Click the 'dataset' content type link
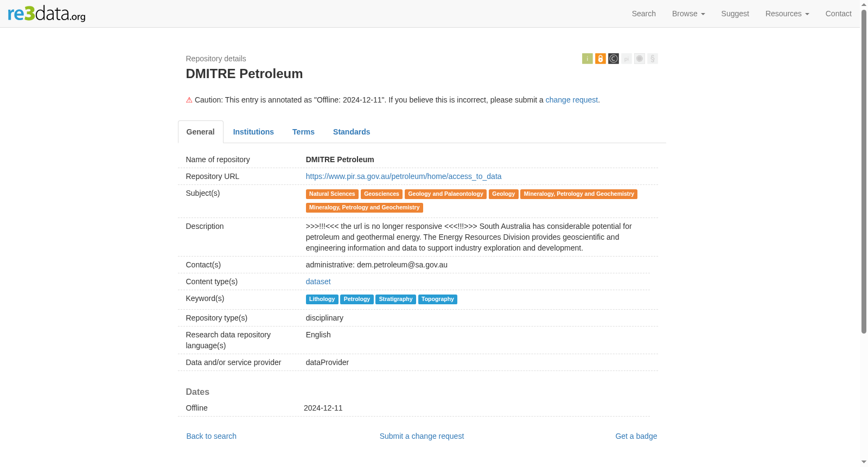868x467 pixels. [318, 282]
